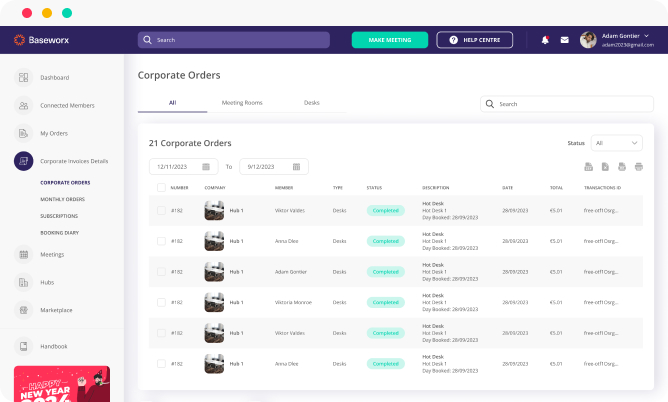The width and height of the screenshot is (668, 402).
Task: Click the Meetings calendar sidebar icon
Action: [x=23, y=254]
